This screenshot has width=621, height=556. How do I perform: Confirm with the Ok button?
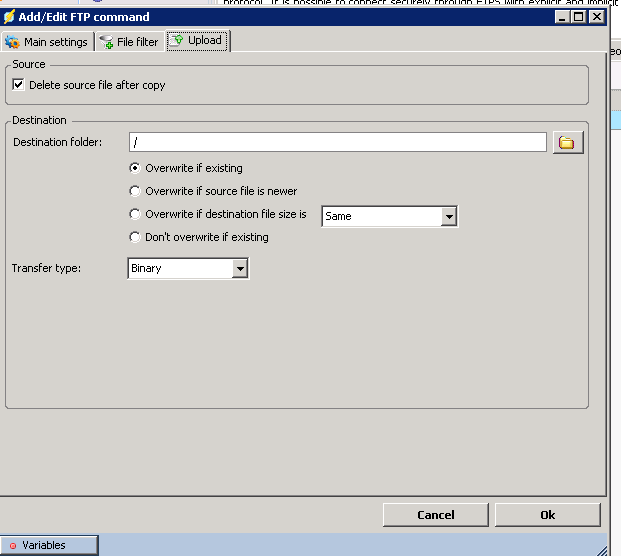click(547, 515)
